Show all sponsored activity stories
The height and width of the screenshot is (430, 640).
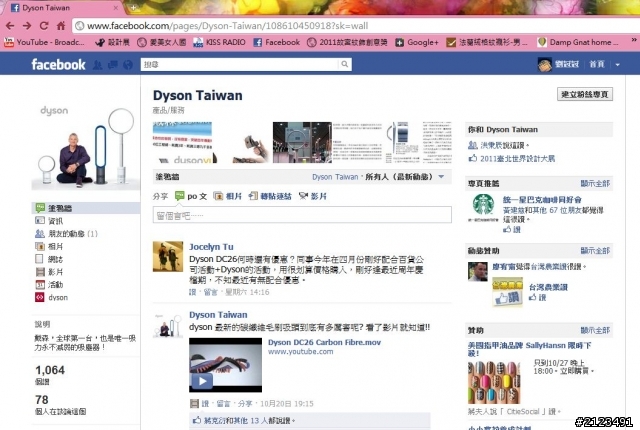tap(595, 250)
